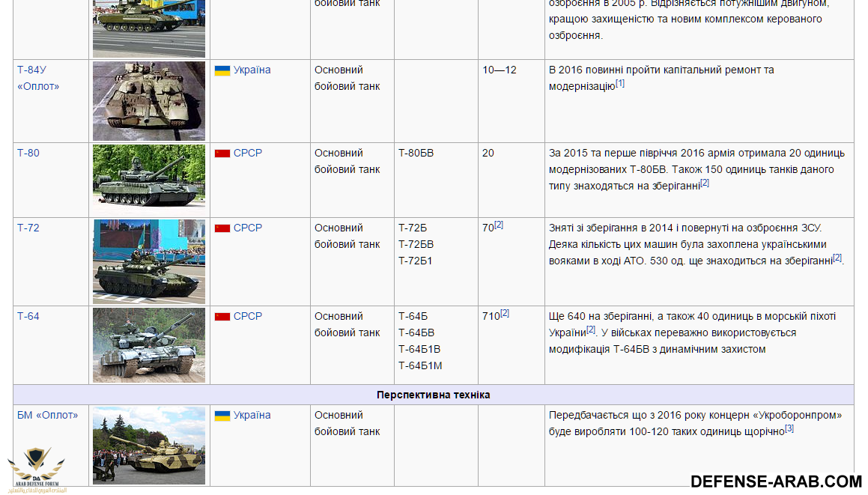Open the Т-80 tank article link
Image resolution: width=868 pixels, height=495 pixels.
[x=28, y=153]
